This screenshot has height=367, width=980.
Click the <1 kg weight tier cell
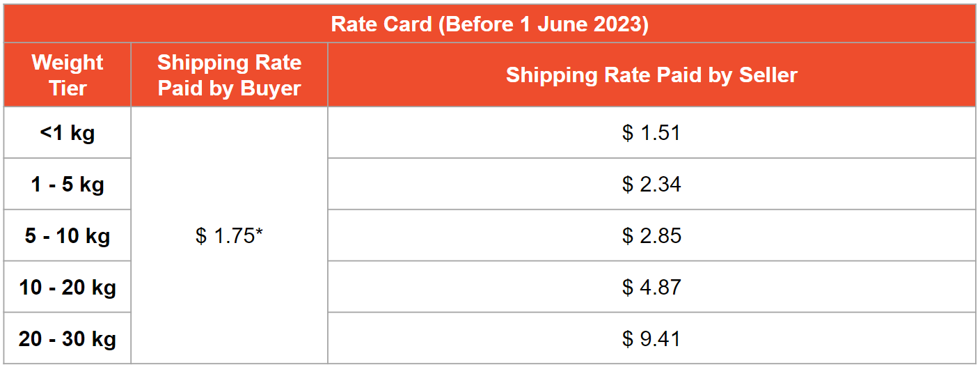click(68, 133)
